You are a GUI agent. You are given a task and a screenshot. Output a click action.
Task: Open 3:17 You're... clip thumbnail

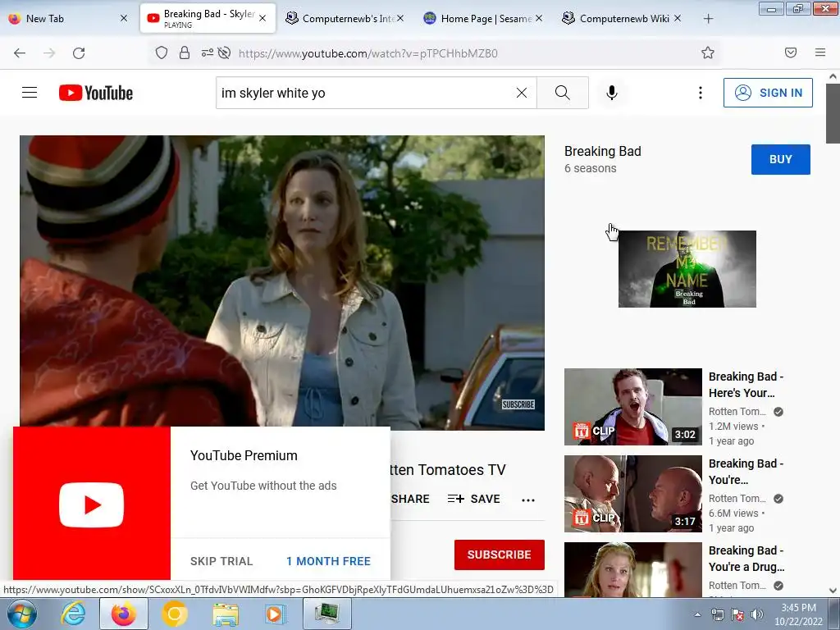pos(633,493)
